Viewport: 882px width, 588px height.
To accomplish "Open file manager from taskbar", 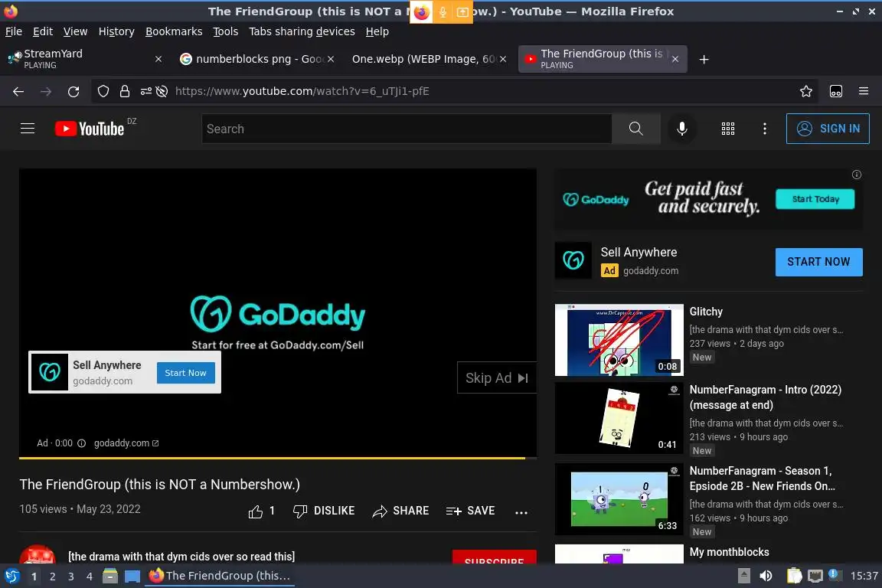I will click(110, 576).
